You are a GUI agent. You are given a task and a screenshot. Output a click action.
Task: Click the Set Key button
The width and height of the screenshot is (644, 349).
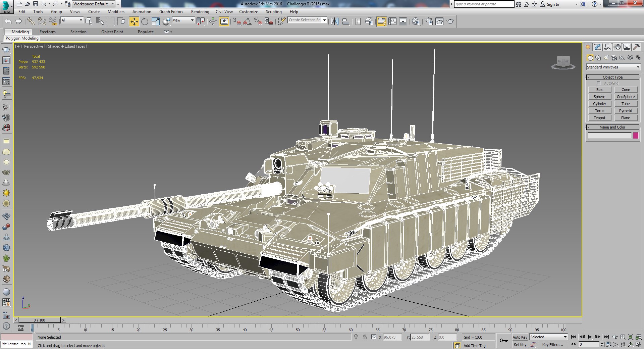click(520, 345)
